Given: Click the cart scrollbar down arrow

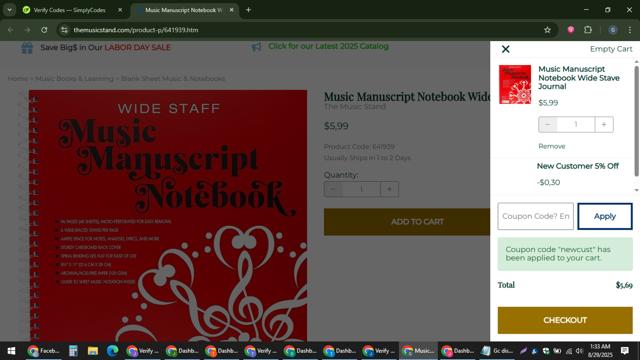Looking at the screenshot, I should tap(636, 190).
